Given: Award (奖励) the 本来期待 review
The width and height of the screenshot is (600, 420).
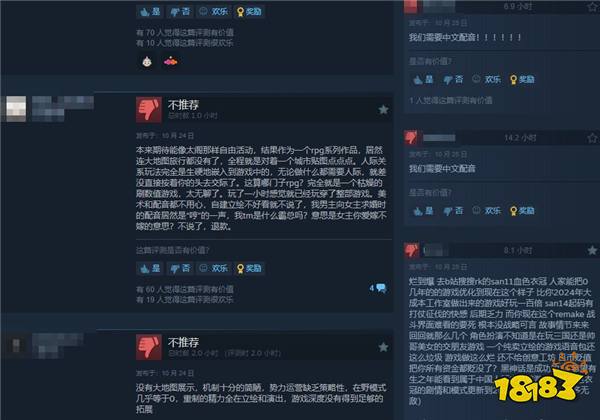Looking at the screenshot, I should (249, 268).
